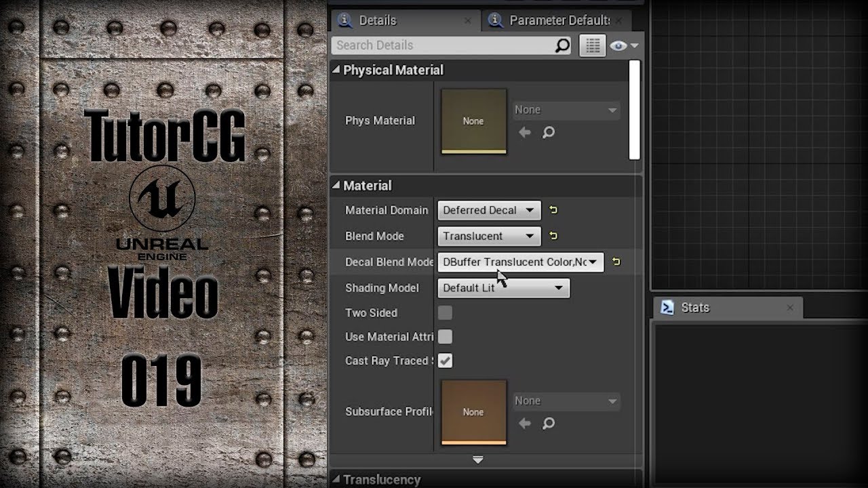Click the Phys Material label
The width and height of the screenshot is (868, 488).
coord(380,121)
